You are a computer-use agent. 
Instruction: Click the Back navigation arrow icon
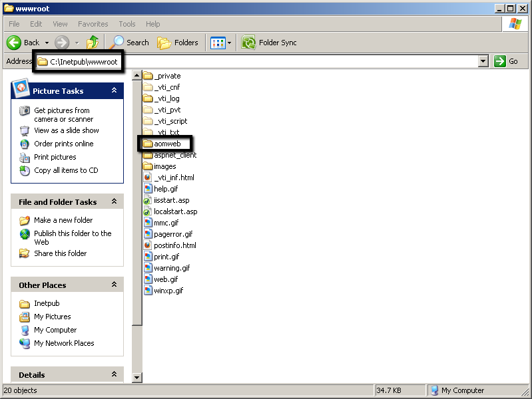(x=14, y=43)
